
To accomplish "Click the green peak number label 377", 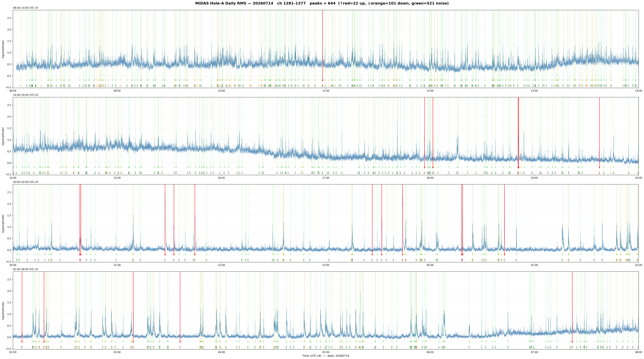I will click(x=476, y=173).
